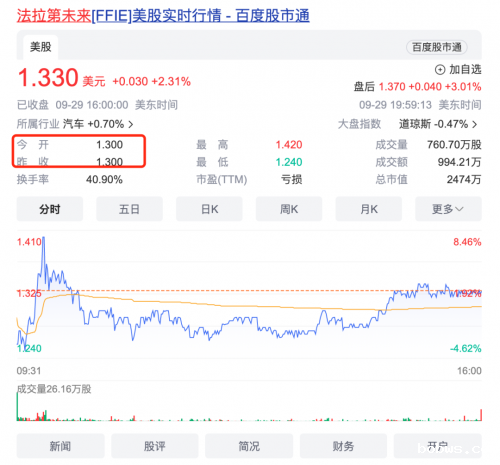Click the 换手率 value 40.90%
500x465 pixels.
click(x=104, y=179)
